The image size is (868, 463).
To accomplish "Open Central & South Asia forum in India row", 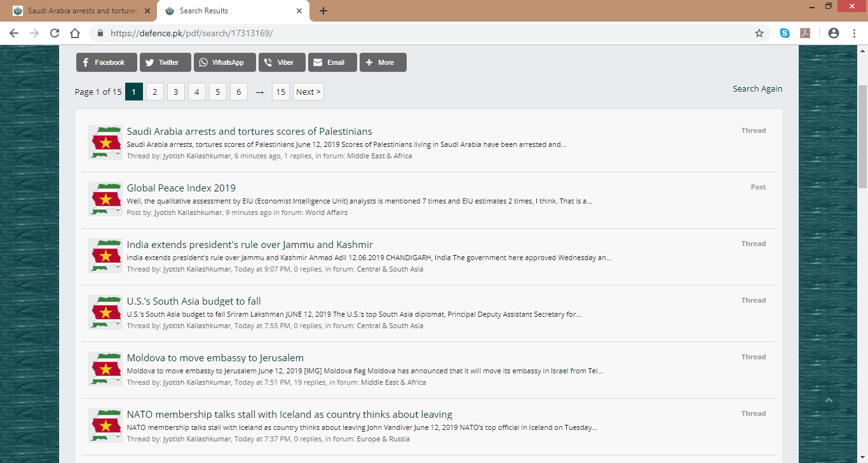I will [x=390, y=269].
